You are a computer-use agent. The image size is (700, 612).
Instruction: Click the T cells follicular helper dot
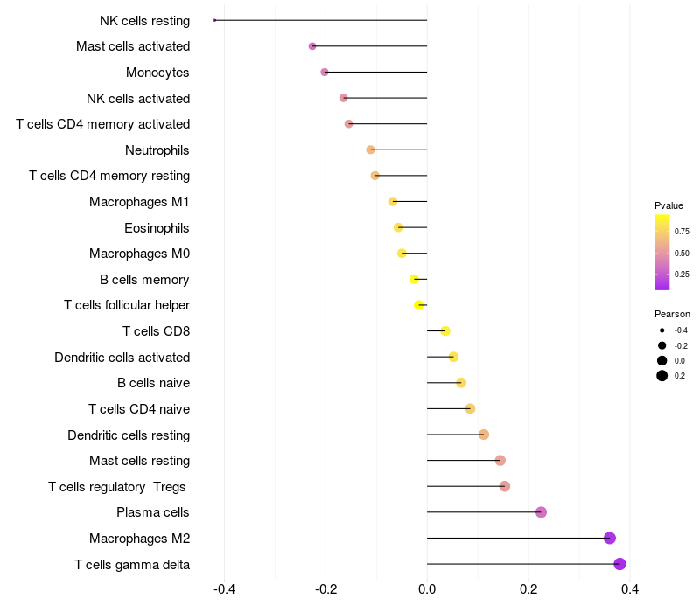(x=419, y=305)
